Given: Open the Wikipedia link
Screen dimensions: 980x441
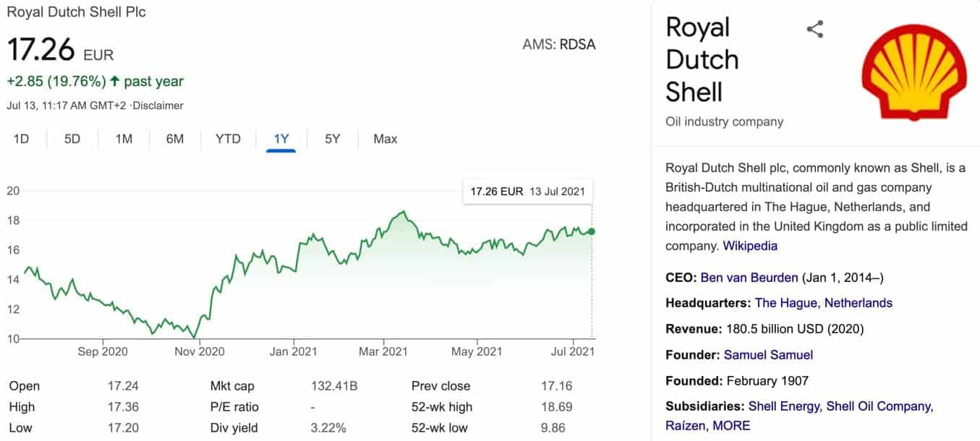Looking at the screenshot, I should pyautogui.click(x=750, y=246).
